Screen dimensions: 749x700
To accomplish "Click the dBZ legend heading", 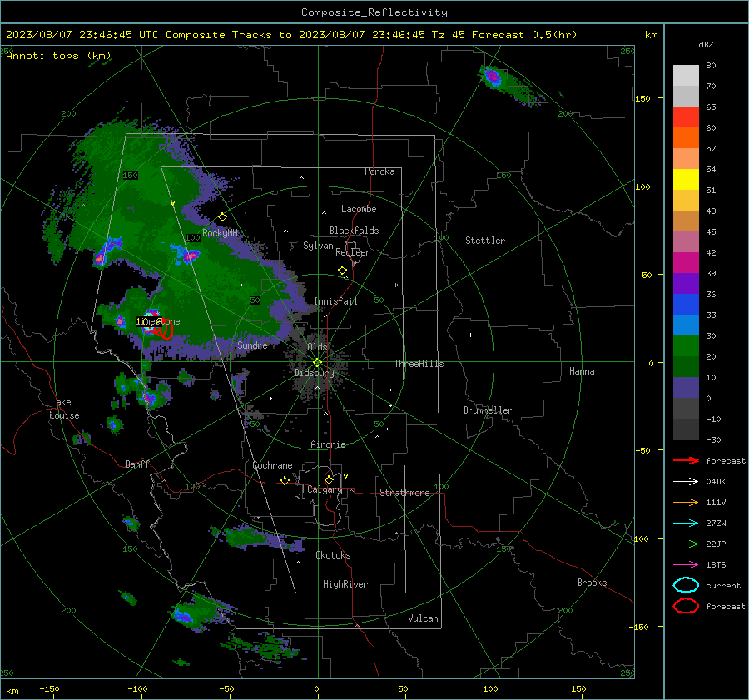I will pos(706,44).
